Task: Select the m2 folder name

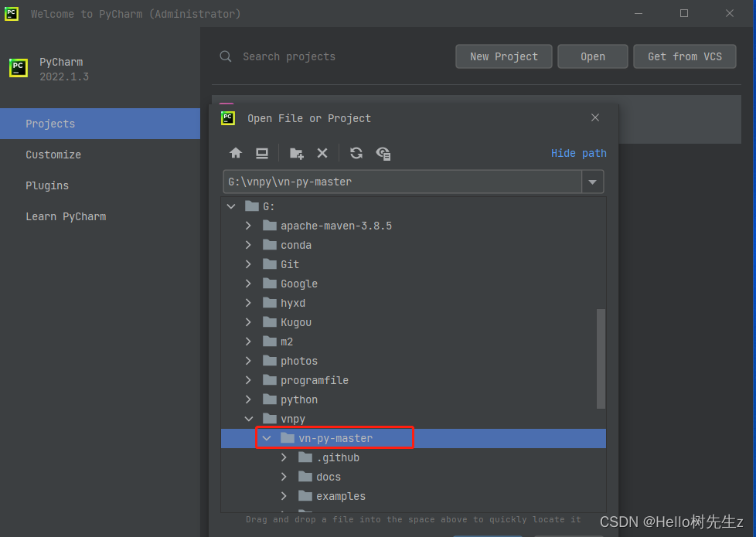Action: 287,342
